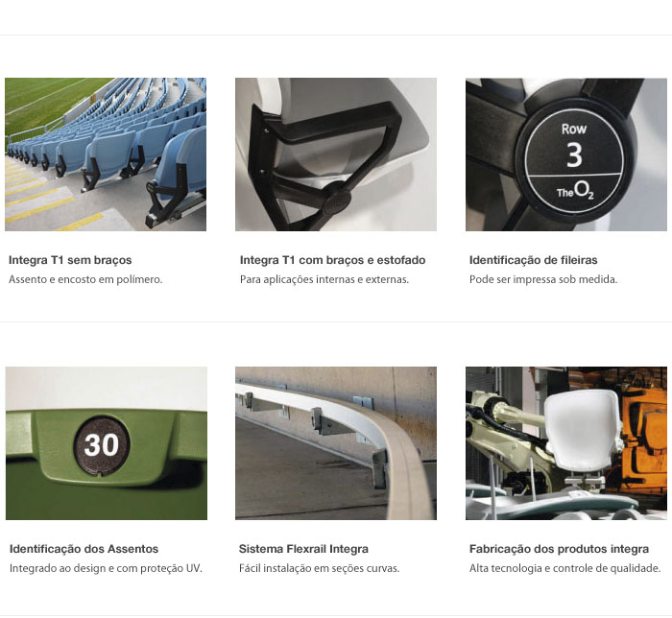Select text Para aplicações internas e externas
Screen dimensions: 672x618
tap(324, 279)
